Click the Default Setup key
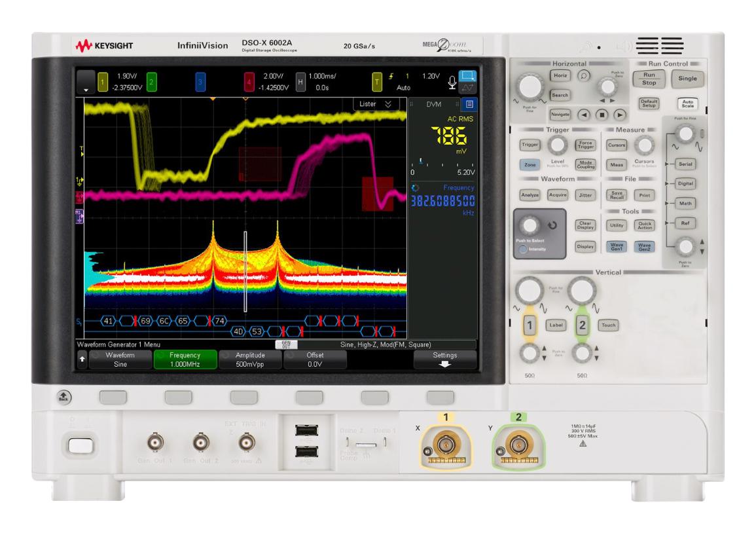This screenshot has width=756, height=533. (x=649, y=103)
